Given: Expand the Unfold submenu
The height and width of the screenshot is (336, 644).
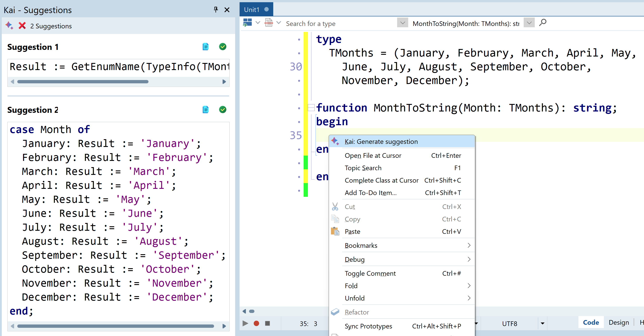Looking at the screenshot, I should coord(402,298).
